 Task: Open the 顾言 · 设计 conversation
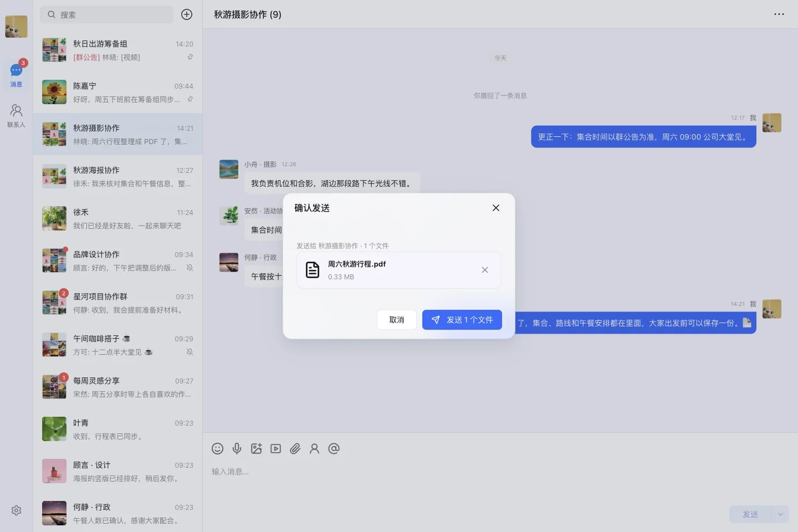pyautogui.click(x=117, y=471)
